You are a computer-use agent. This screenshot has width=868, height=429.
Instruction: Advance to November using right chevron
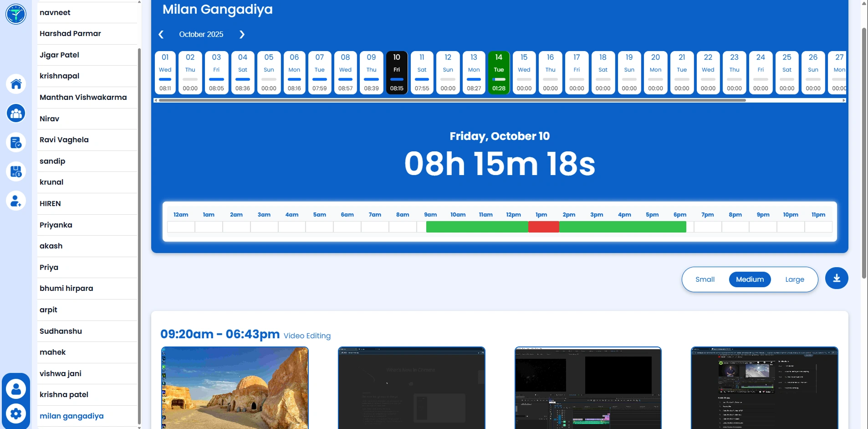coord(242,34)
